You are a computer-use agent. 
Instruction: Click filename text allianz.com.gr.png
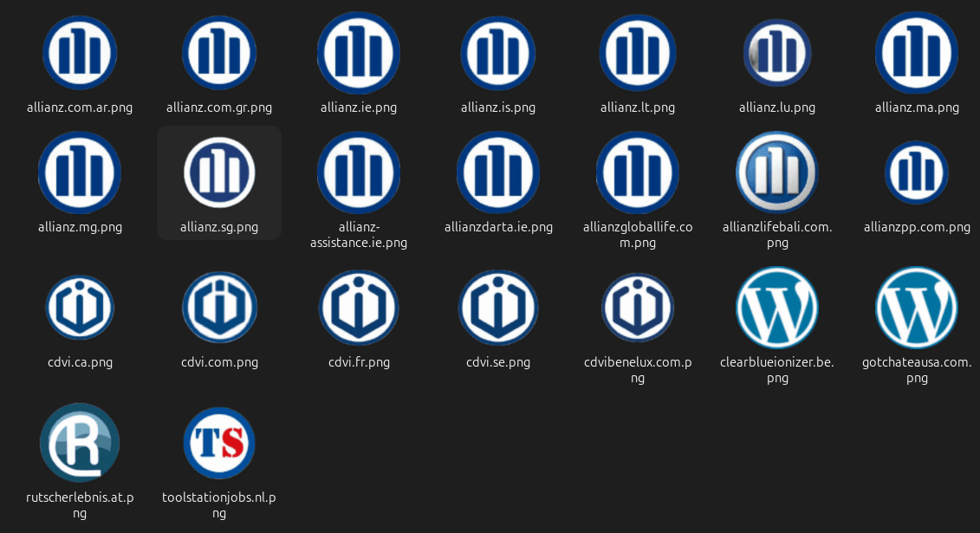pos(219,107)
